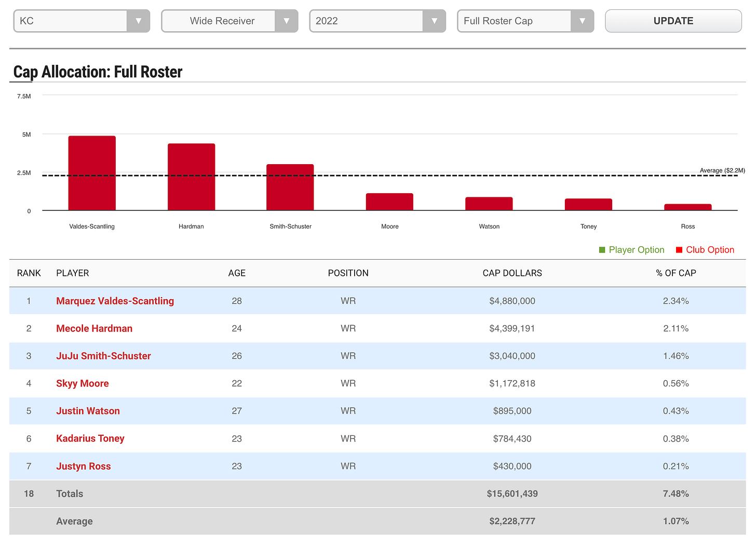756x546 pixels.
Task: Open Marquez Valdes-Scantling player link
Action: [x=115, y=301]
